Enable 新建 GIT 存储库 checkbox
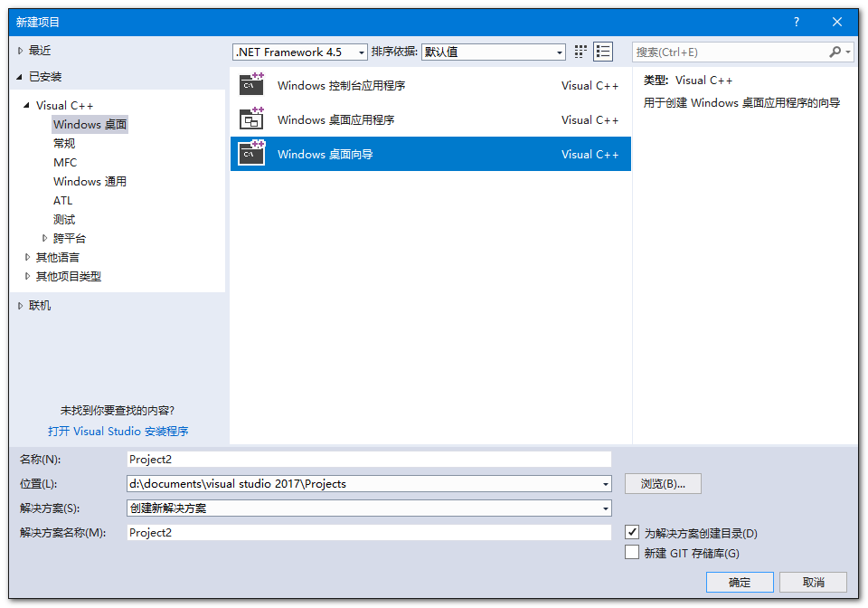The height and width of the screenshot is (608, 868). coord(632,552)
